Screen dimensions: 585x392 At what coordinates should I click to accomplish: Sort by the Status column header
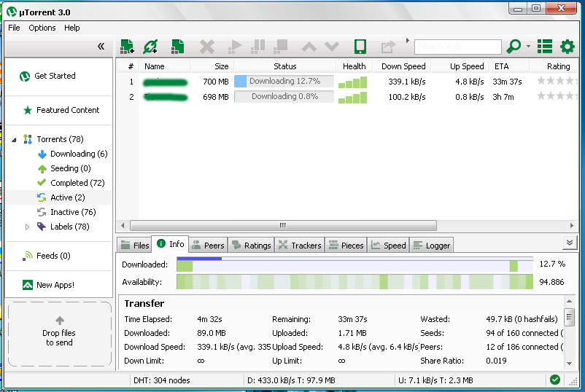pyautogui.click(x=284, y=66)
